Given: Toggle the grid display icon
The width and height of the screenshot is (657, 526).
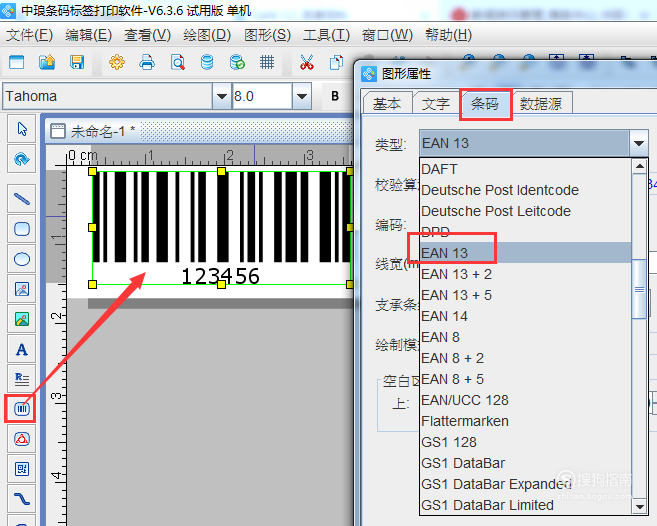Looking at the screenshot, I should 267,62.
